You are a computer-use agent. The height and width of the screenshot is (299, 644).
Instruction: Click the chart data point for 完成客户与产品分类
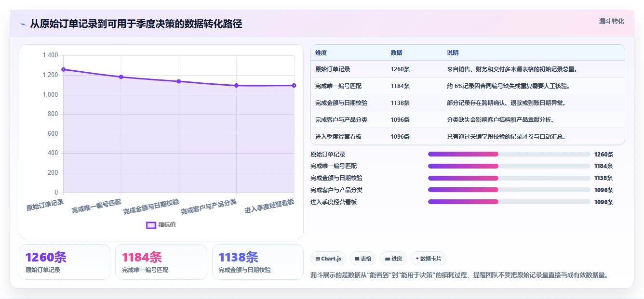point(236,85)
